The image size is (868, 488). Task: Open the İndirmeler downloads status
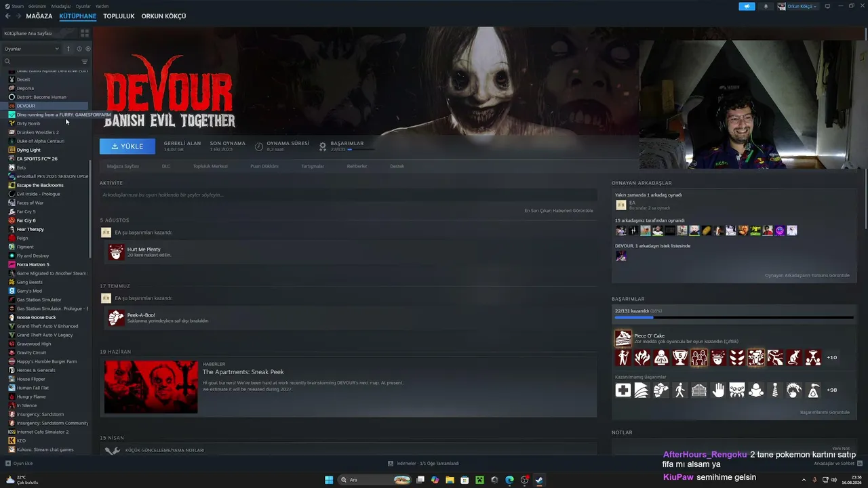coord(423,464)
